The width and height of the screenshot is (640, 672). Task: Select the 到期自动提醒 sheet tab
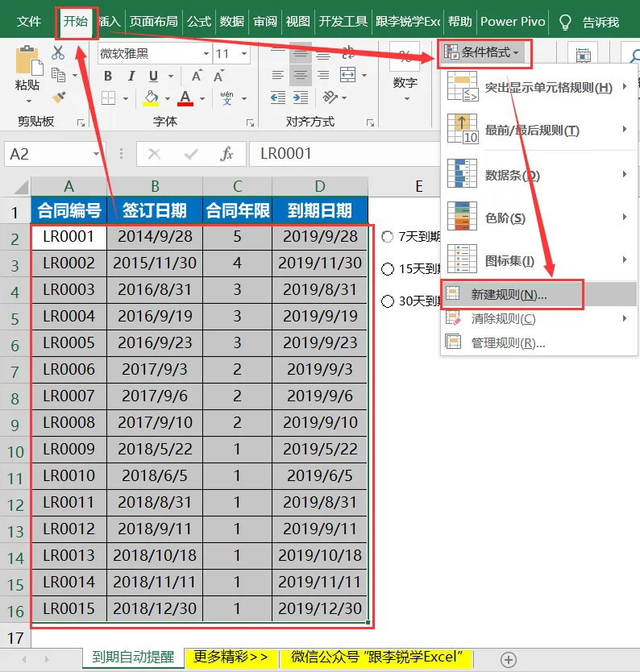point(133,657)
